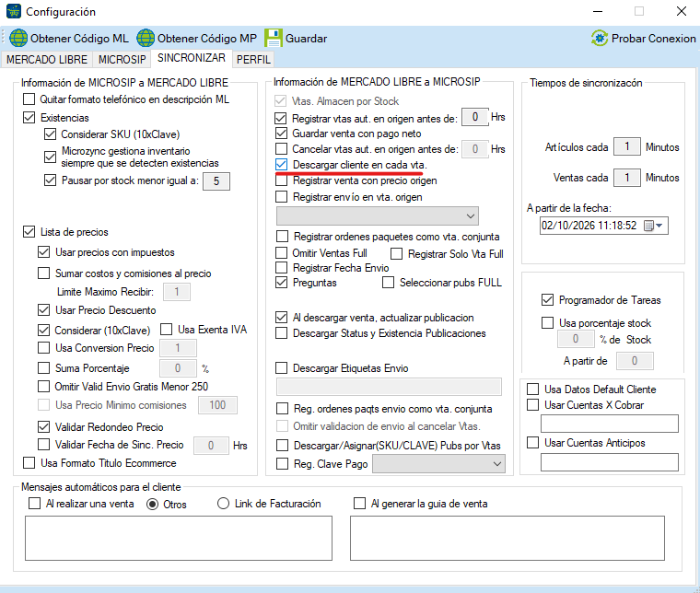Click Usar Cuentas Anticipos text field
This screenshot has width=700, height=593.
coord(610,462)
